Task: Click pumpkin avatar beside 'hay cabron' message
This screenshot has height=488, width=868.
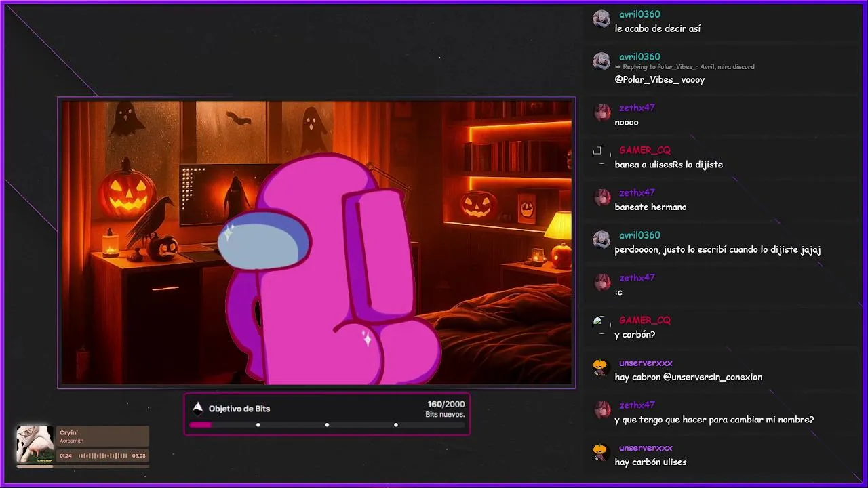Action: (601, 367)
